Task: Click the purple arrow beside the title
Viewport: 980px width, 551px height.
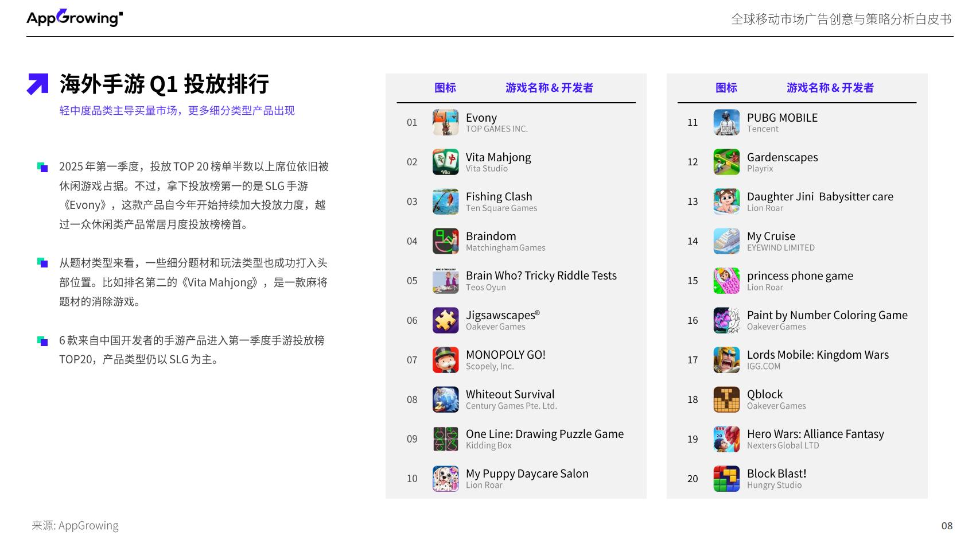Action: point(38,84)
